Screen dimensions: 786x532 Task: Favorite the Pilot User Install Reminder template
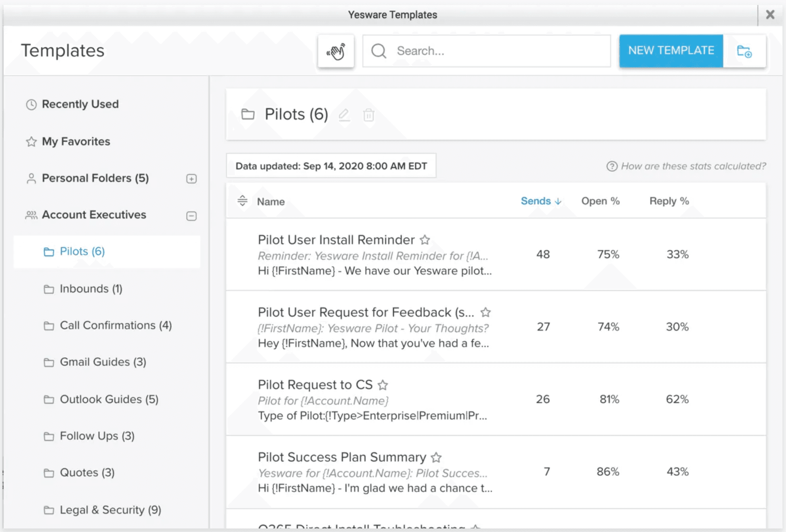point(425,239)
